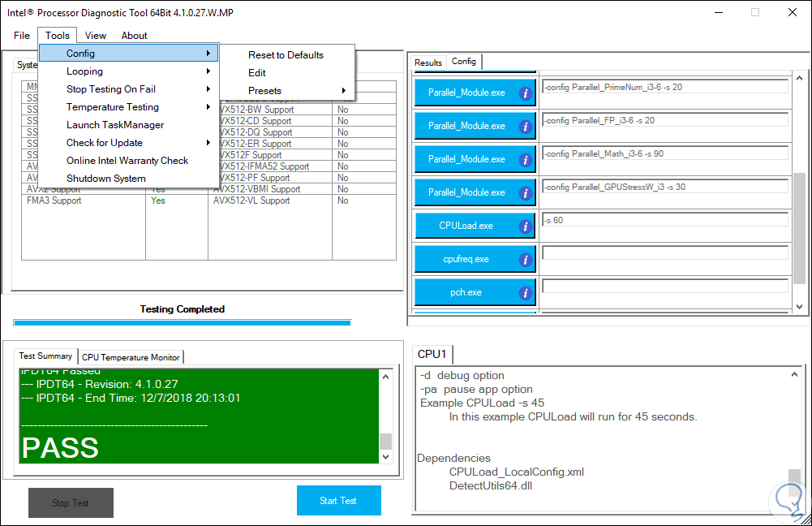Close the Tools menu
Viewport: 812px width, 526px height.
coord(58,35)
